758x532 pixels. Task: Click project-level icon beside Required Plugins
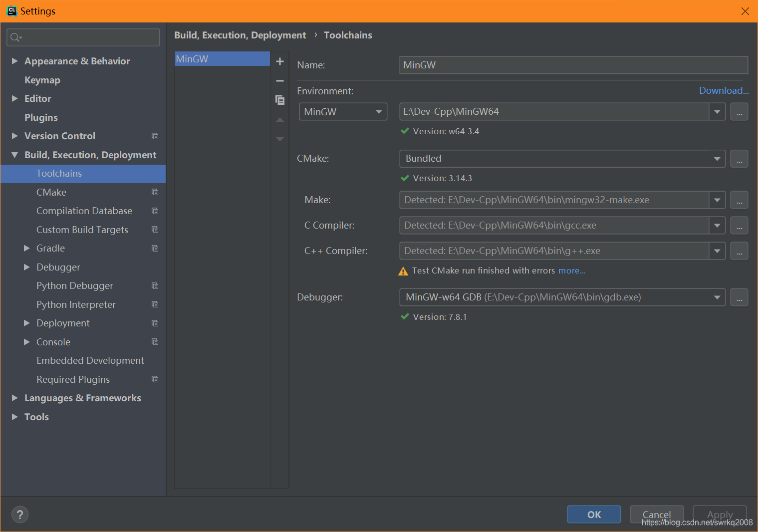point(155,379)
